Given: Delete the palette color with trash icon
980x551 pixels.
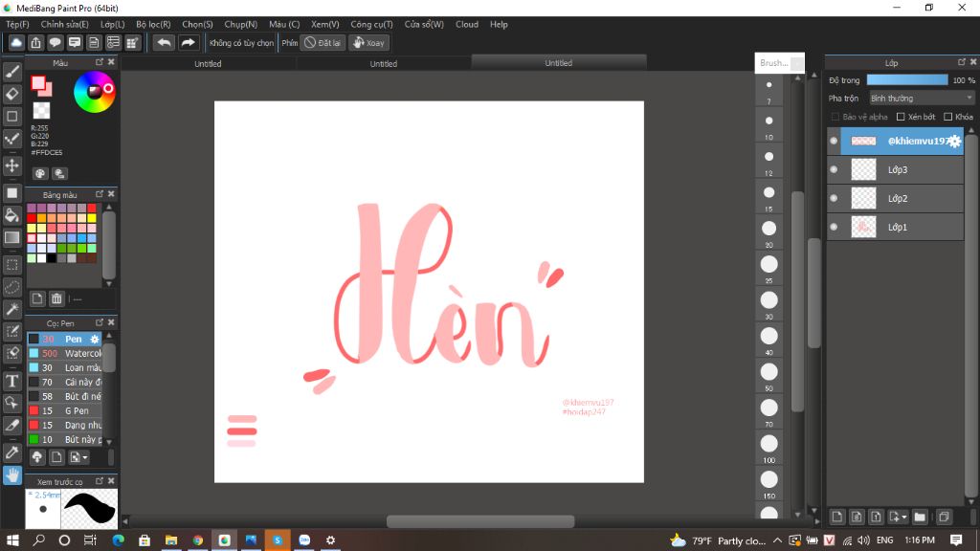Looking at the screenshot, I should 56,298.
